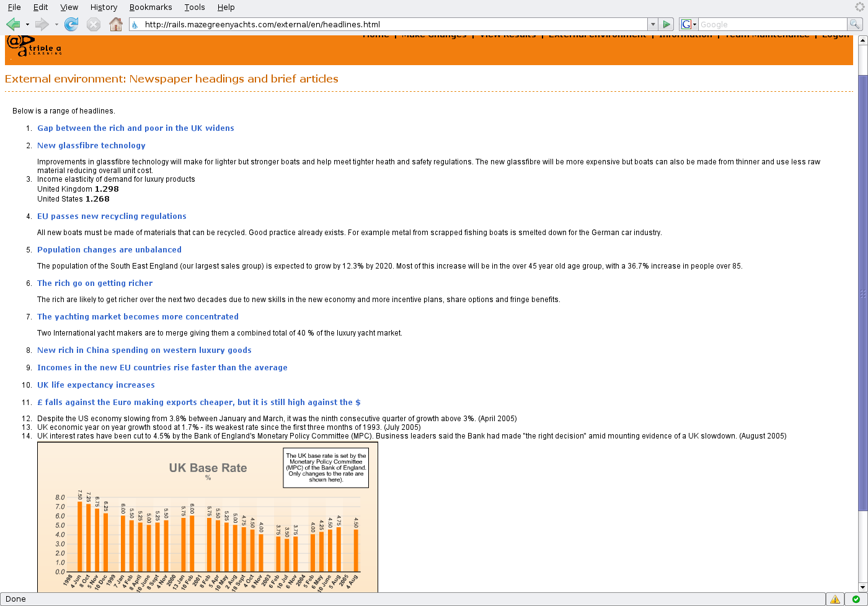Open the Bookmarks menu
This screenshot has width=868, height=606.
pyautogui.click(x=151, y=7)
